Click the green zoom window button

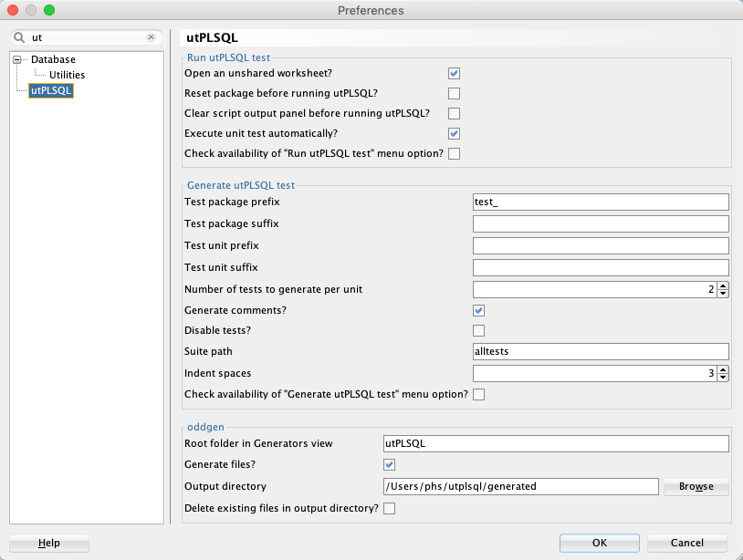tap(49, 10)
